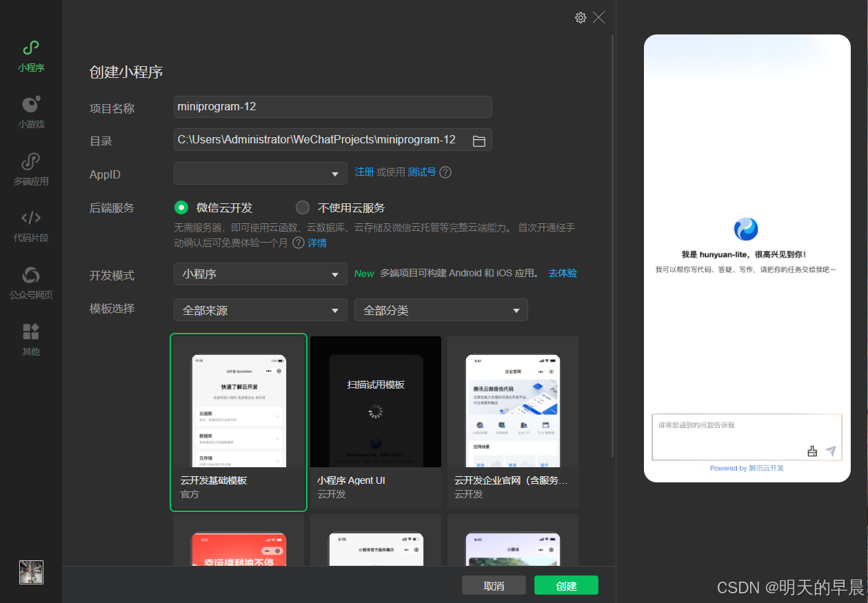Select the 云开发基础模板 template
Viewport: 868px width, 603px height.
coord(238,422)
